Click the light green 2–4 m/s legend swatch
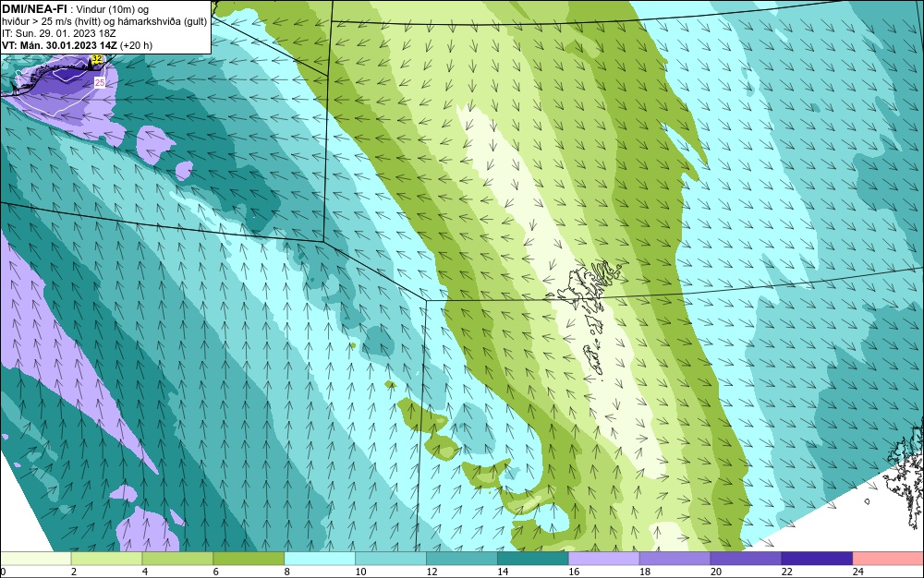The height and width of the screenshot is (578, 924). coord(106,558)
